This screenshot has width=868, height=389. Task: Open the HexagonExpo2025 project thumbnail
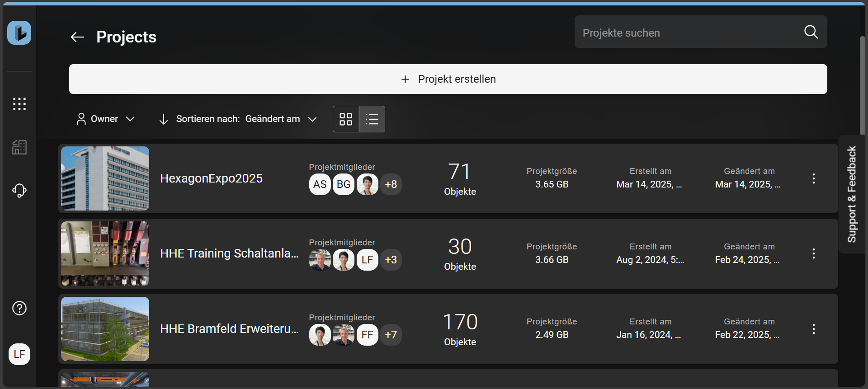105,178
